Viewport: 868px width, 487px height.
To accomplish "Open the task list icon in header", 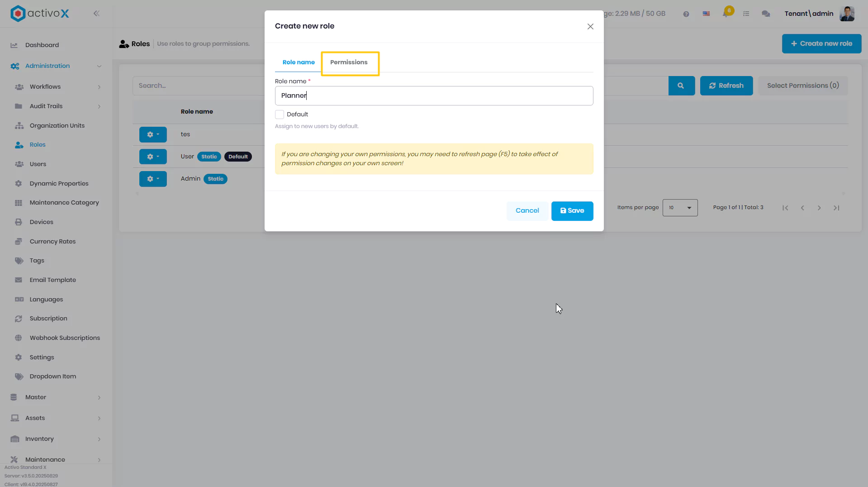I will 746,14.
